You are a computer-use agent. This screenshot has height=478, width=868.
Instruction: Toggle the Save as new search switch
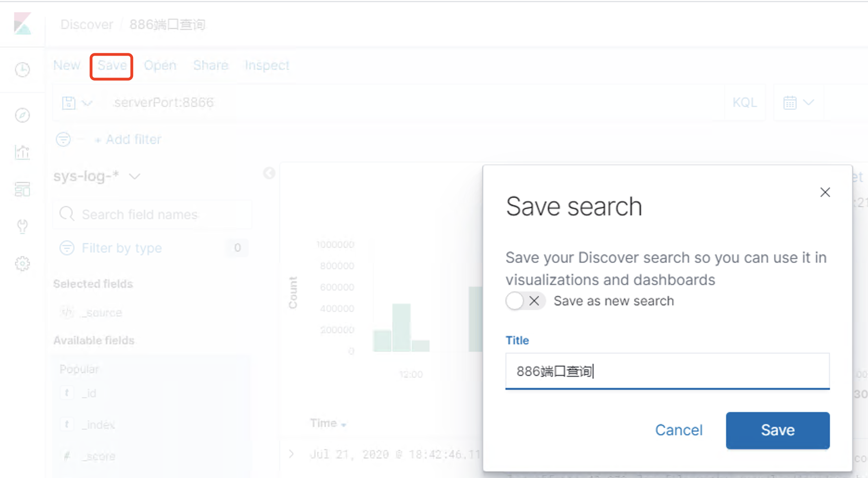point(524,301)
